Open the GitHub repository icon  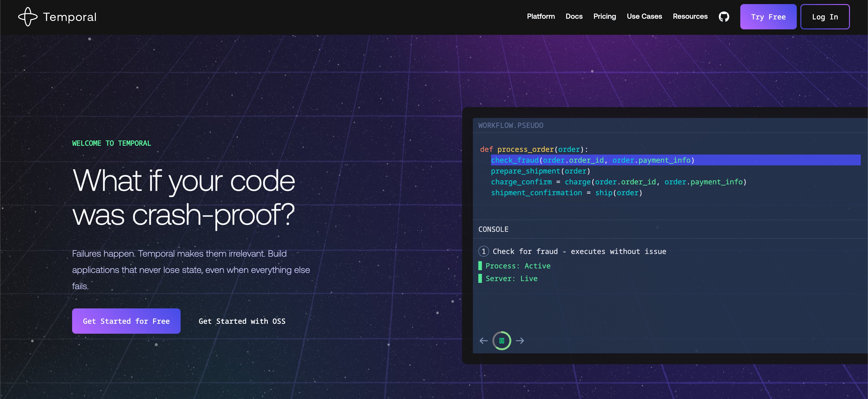pyautogui.click(x=724, y=17)
